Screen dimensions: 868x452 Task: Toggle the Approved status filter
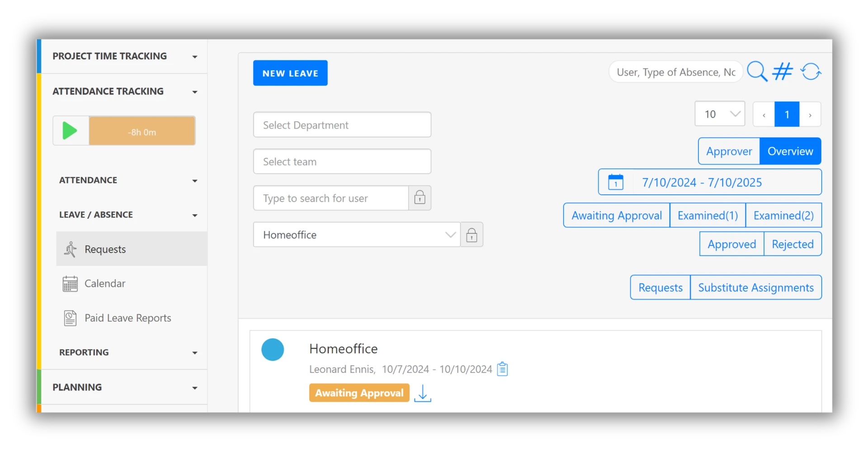click(x=731, y=244)
